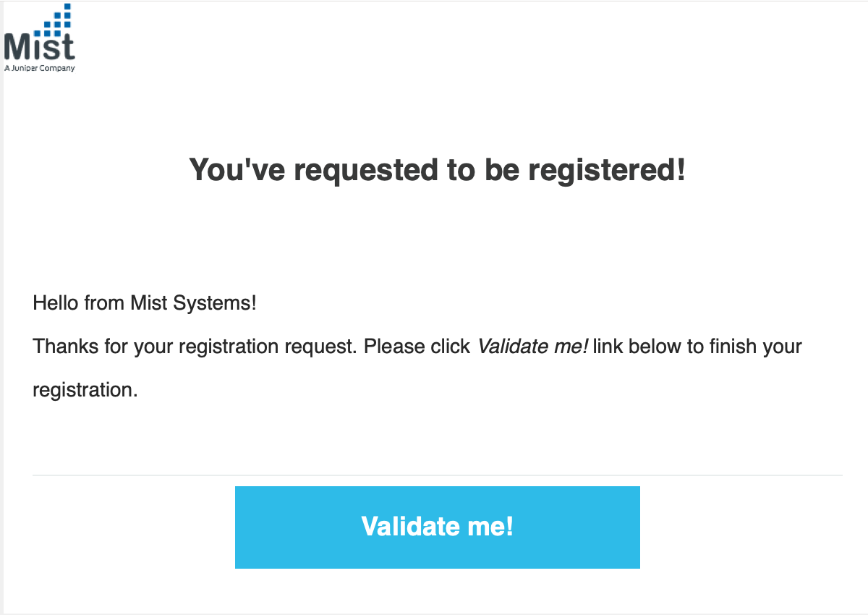Click the words 'link below' in the paragraph
868x615 pixels.
638,347
